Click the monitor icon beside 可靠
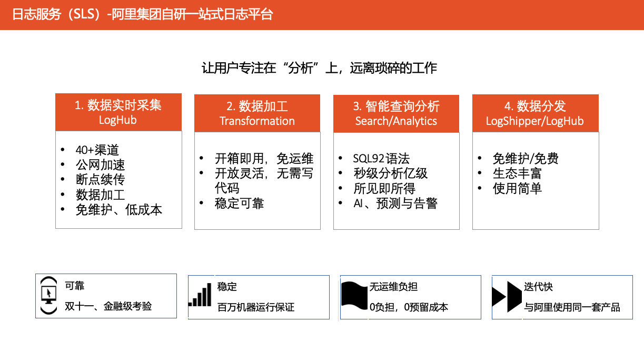The width and height of the screenshot is (644, 350). [48, 296]
